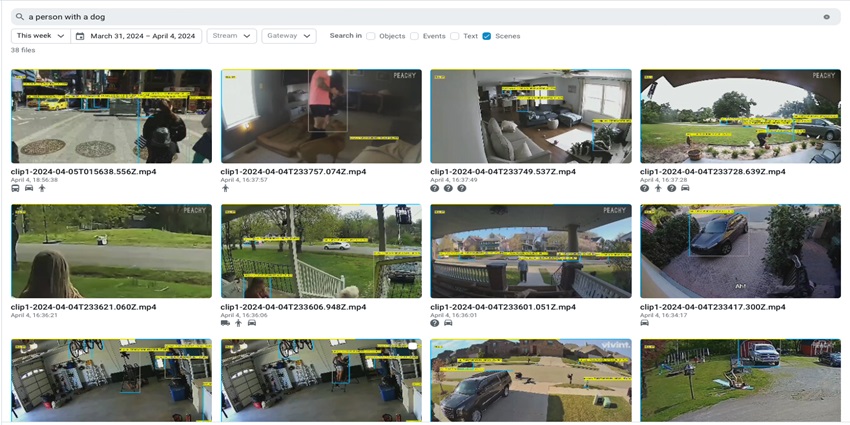Viewport: 850px width, 425px height.
Task: Uncheck the Scenes search checkbox
Action: coord(486,36)
